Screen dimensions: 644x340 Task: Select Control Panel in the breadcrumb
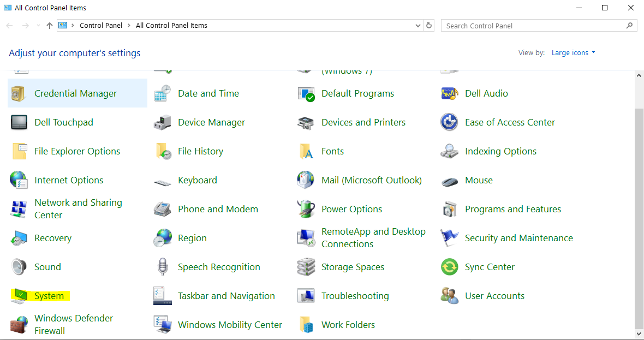[101, 25]
